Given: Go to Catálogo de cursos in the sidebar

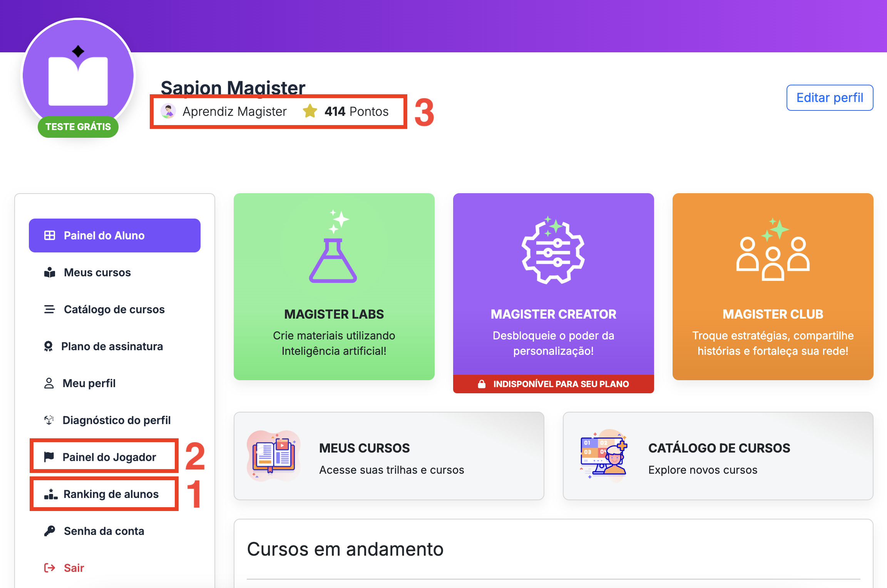Looking at the screenshot, I should 114,309.
